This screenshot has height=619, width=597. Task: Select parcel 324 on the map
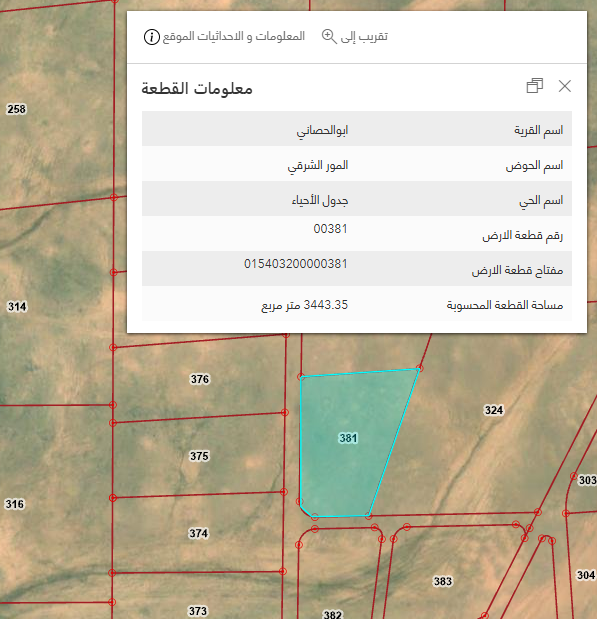point(494,410)
